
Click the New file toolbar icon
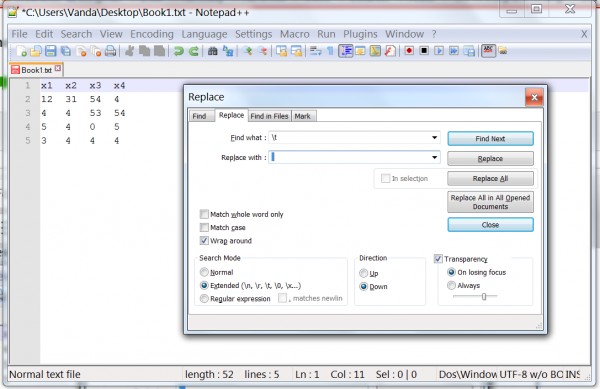coord(21,51)
